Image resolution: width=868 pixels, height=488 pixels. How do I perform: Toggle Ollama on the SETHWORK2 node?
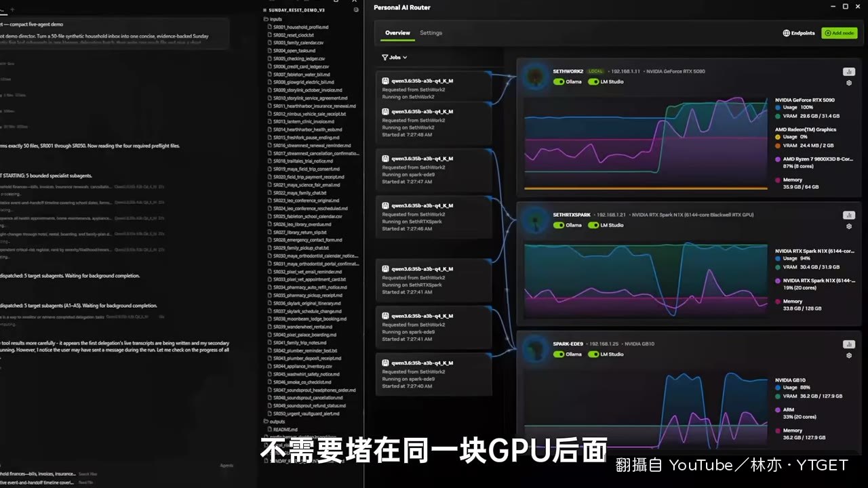[559, 81]
